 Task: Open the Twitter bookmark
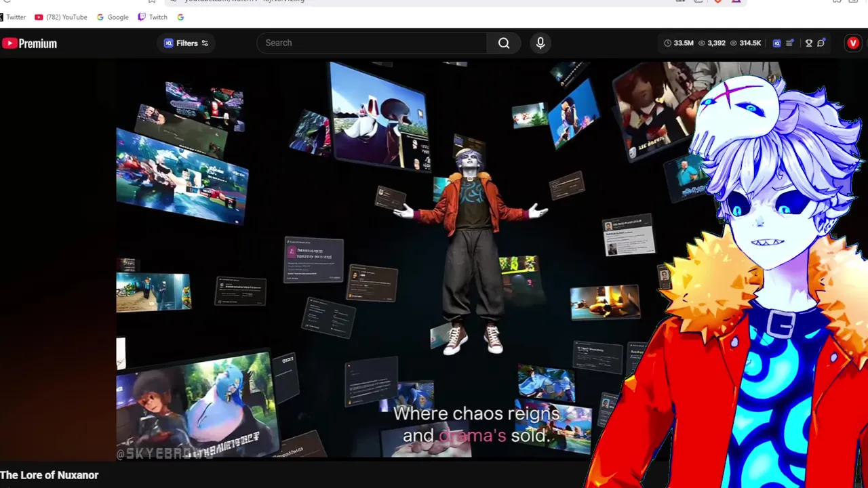[13, 17]
